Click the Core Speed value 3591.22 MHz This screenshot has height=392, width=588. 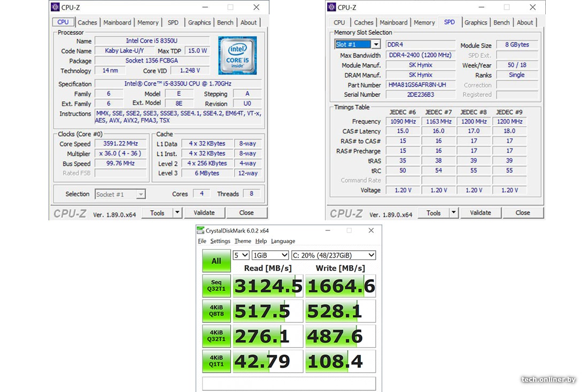point(120,144)
